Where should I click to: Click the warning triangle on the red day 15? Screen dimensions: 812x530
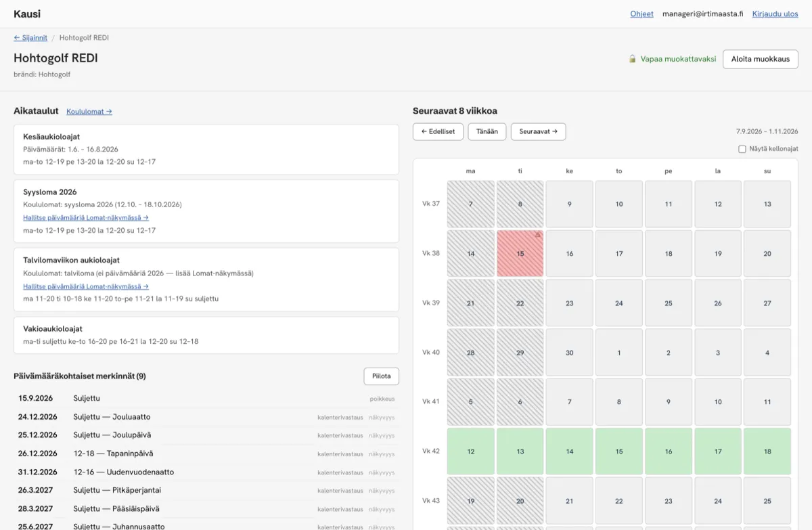click(x=538, y=234)
